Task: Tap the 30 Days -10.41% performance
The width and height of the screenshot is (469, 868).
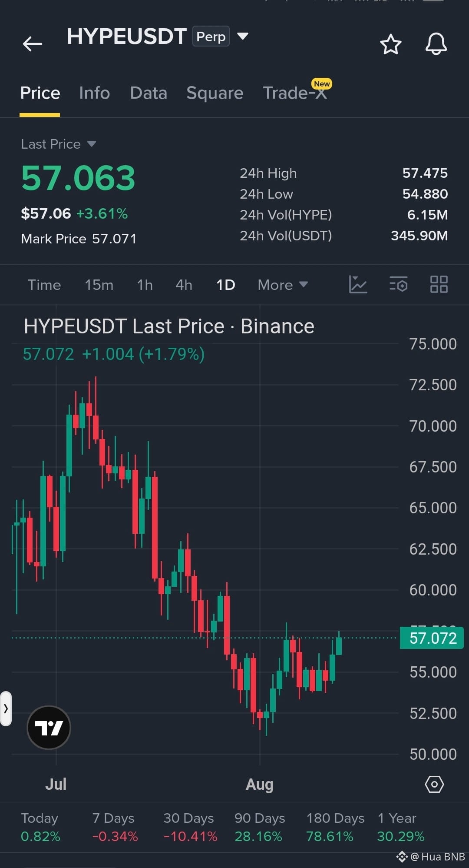Action: 190,827
